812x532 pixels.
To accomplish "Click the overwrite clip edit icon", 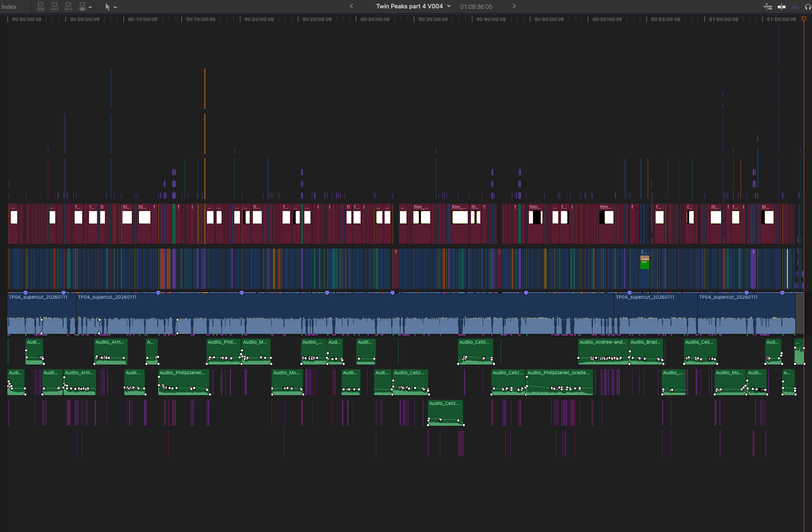I will (82, 6).
